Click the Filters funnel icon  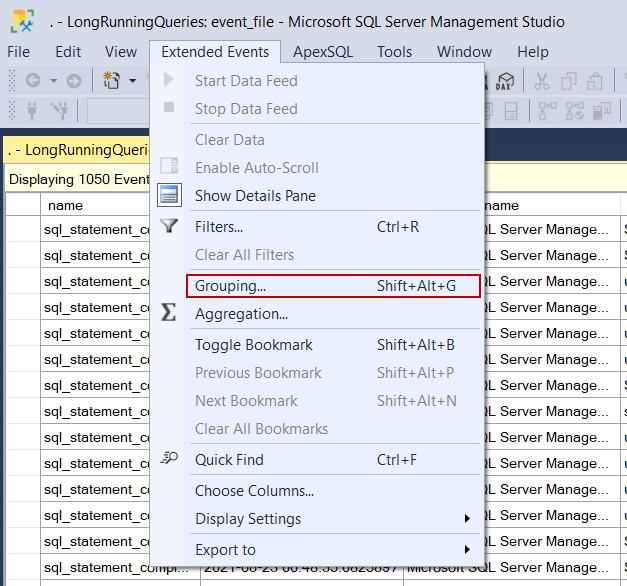tap(169, 227)
